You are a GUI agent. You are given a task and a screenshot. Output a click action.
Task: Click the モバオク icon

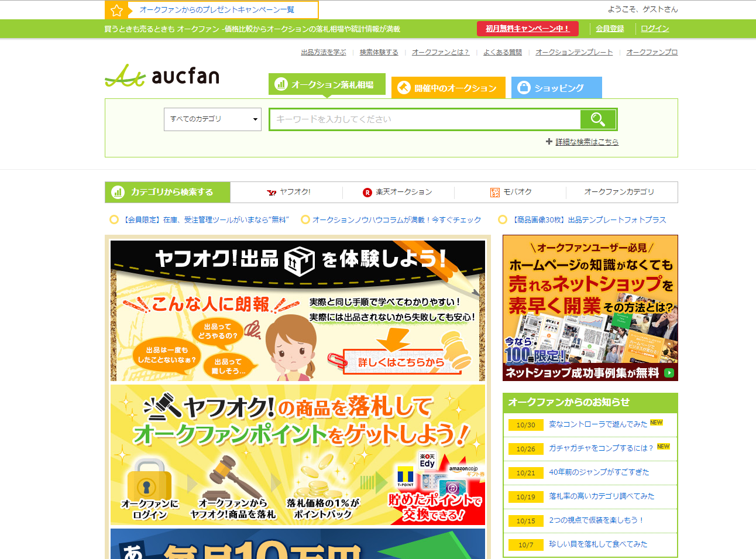[495, 192]
